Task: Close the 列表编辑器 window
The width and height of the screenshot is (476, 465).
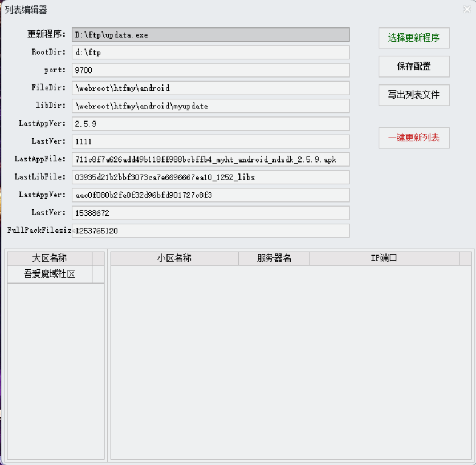Action: [467, 10]
